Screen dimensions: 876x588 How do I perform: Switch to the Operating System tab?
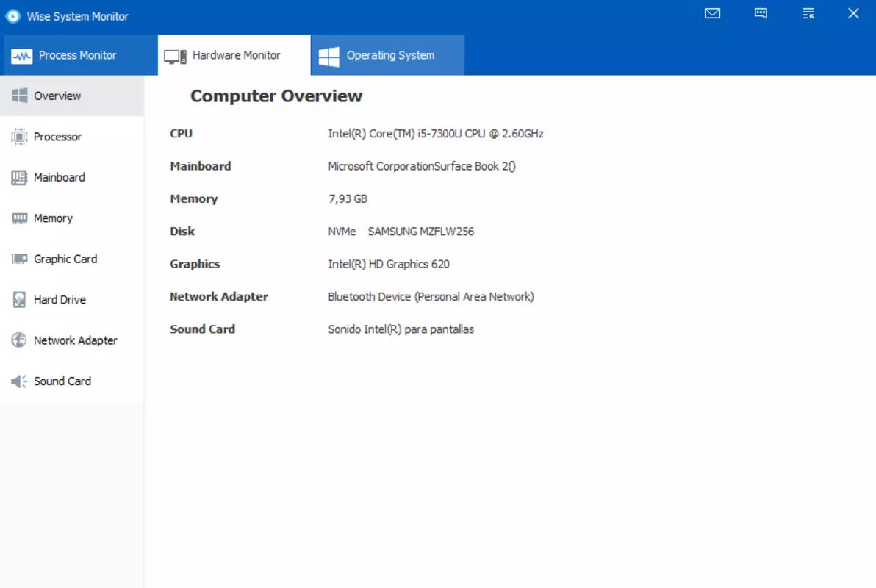388,55
